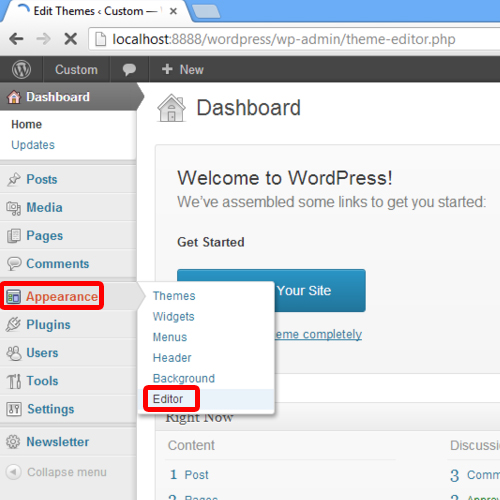The width and height of the screenshot is (500, 500).
Task: Click the Tools wrench icon
Action: tap(14, 381)
